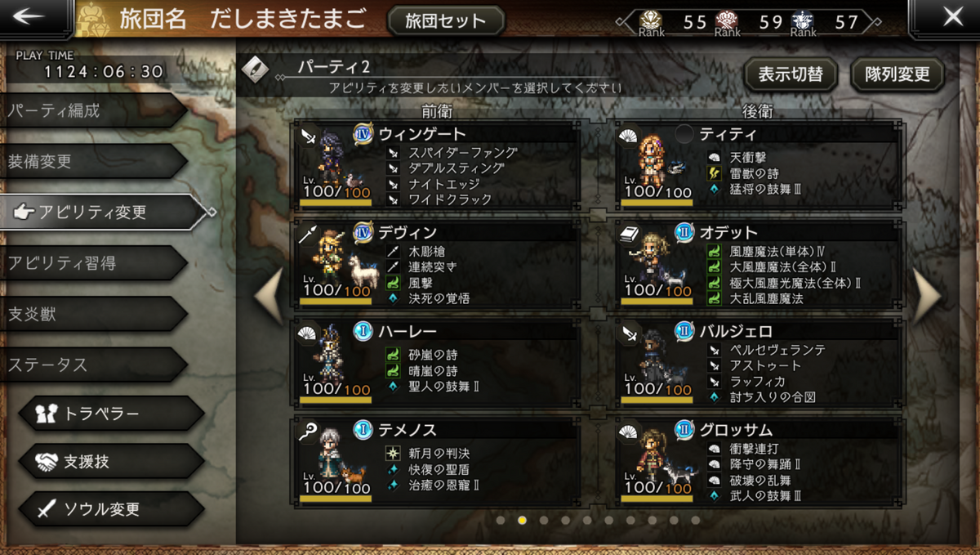
Task: Go to next party with right arrow
Action: (x=928, y=297)
